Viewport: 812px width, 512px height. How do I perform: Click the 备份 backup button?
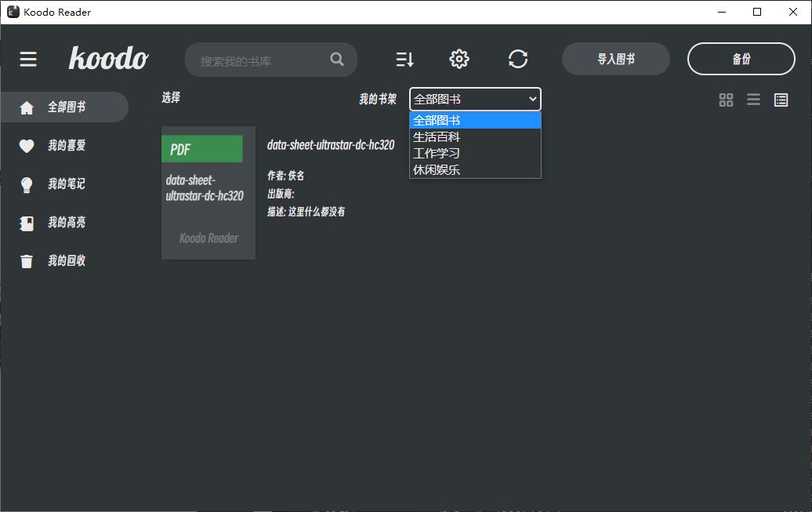(x=741, y=59)
